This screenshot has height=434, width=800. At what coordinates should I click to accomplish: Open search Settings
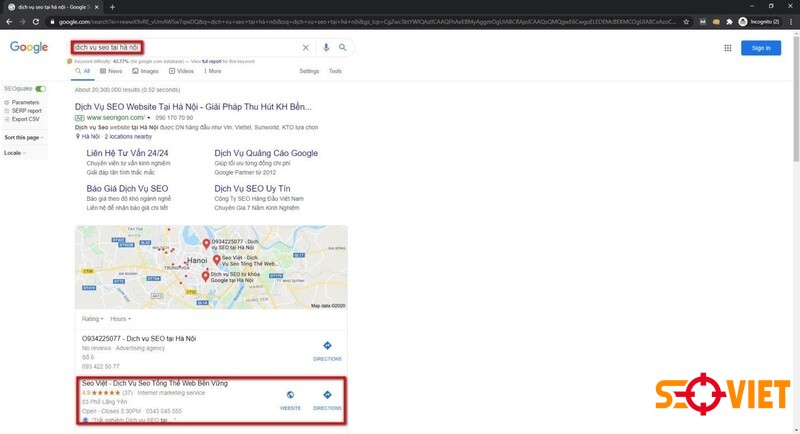309,71
